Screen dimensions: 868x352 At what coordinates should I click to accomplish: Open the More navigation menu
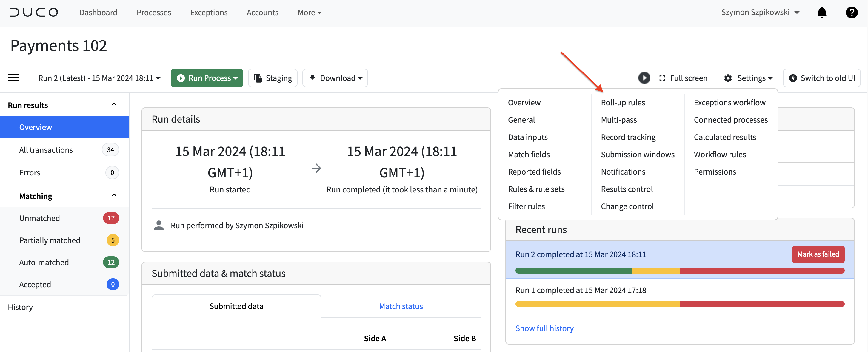[309, 13]
